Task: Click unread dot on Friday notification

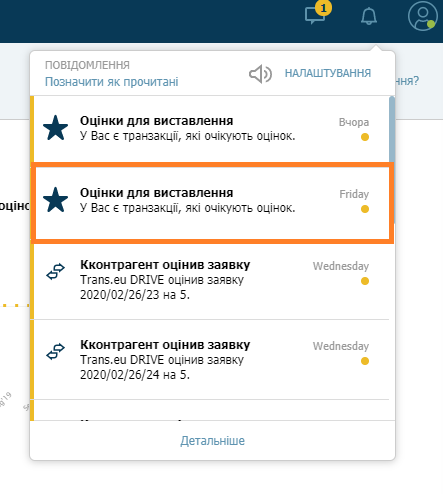Action: (365, 209)
